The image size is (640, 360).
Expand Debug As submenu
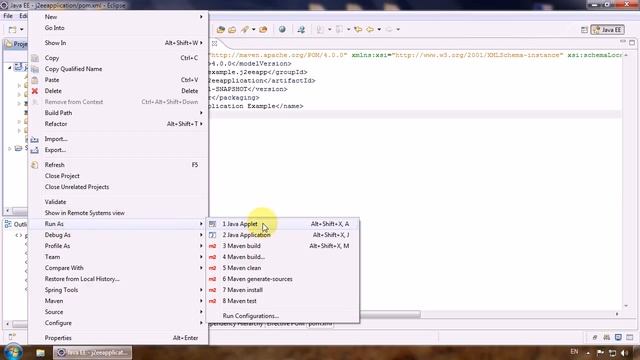point(118,235)
